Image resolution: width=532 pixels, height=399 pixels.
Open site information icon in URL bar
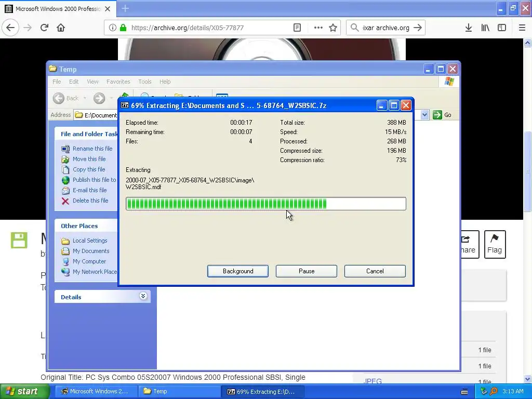pos(112,28)
